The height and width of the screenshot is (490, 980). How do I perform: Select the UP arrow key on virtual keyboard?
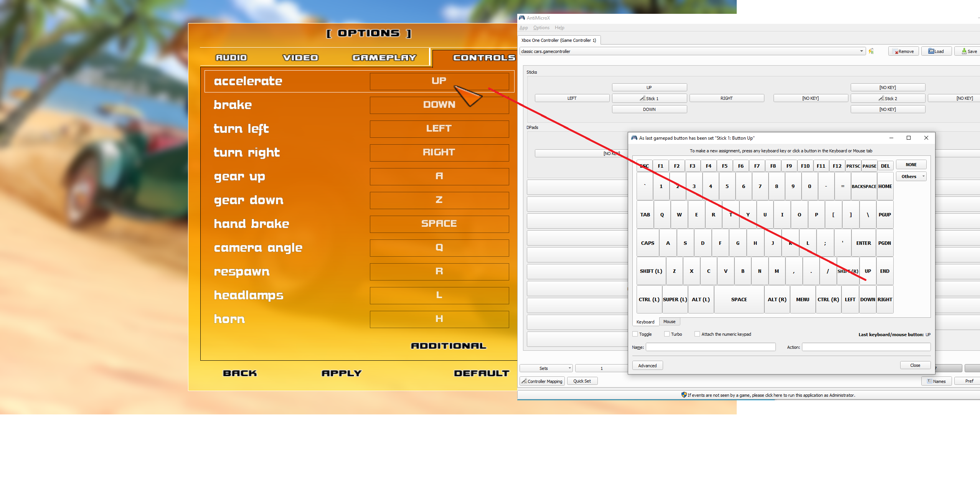(x=868, y=271)
